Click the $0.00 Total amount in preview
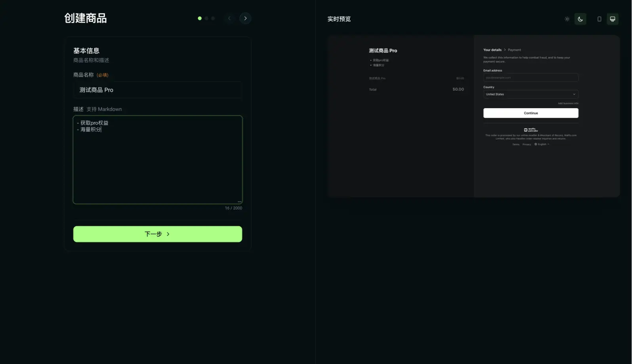 (x=458, y=90)
